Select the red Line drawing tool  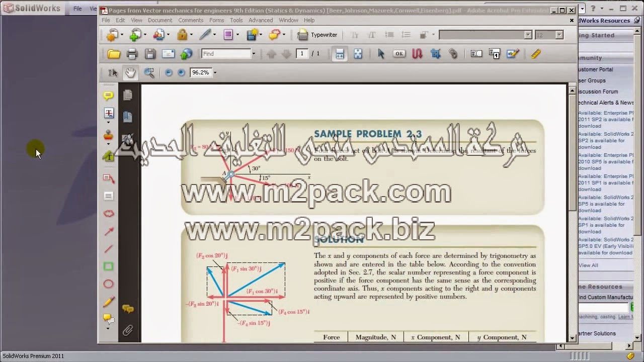click(108, 248)
